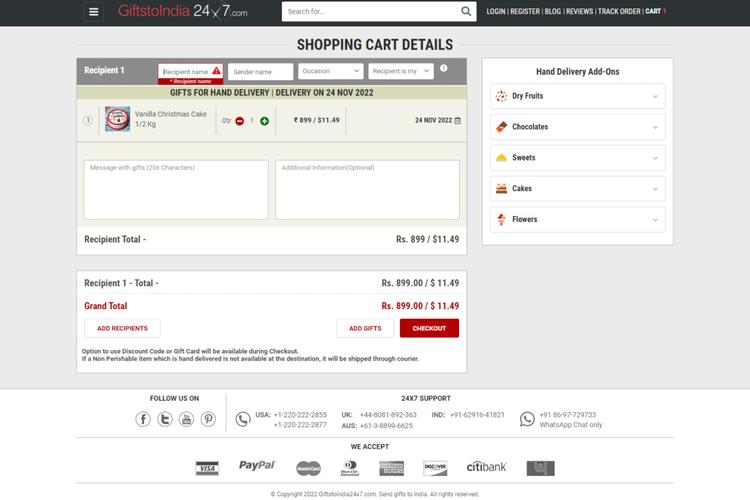750x500 pixels.
Task: Open the Recipient is my dropdown
Action: [401, 71]
